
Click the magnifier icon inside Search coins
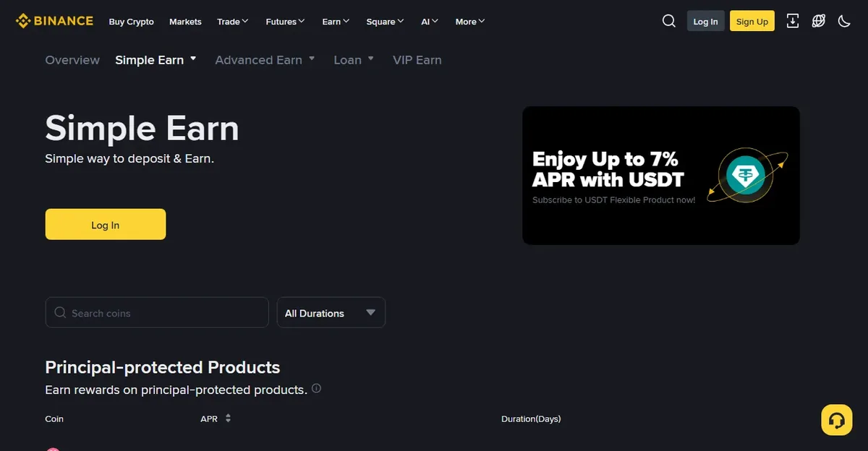[x=60, y=313]
